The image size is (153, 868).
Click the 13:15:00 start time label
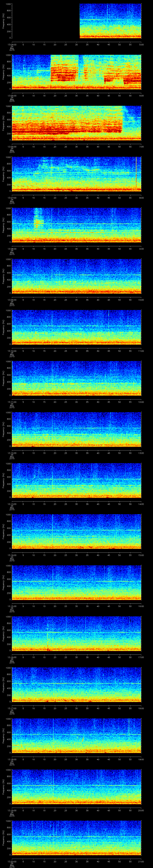pyautogui.click(x=12, y=606)
